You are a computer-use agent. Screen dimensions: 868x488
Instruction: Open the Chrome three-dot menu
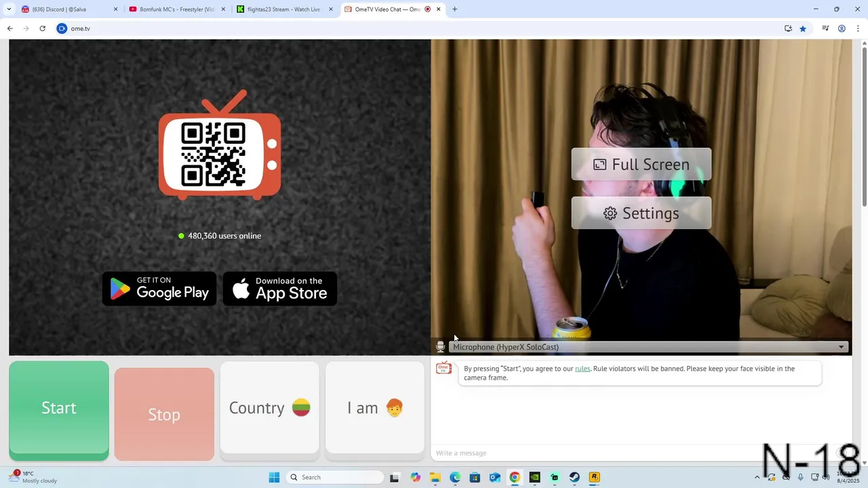pos(858,28)
